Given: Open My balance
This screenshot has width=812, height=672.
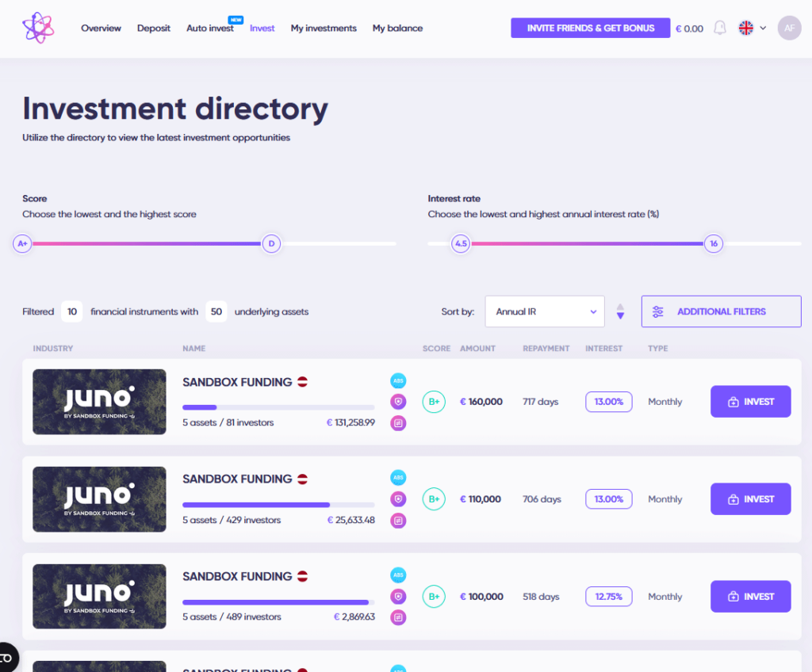Looking at the screenshot, I should [x=398, y=28].
